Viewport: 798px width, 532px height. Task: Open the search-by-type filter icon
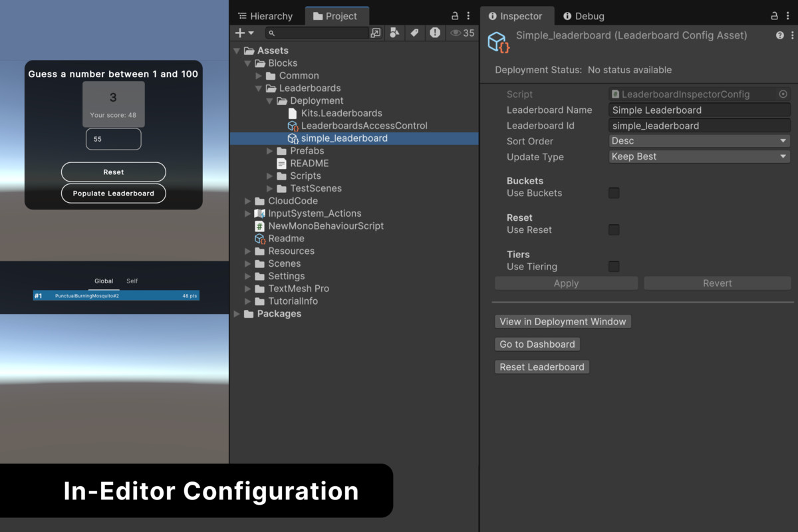(x=395, y=33)
